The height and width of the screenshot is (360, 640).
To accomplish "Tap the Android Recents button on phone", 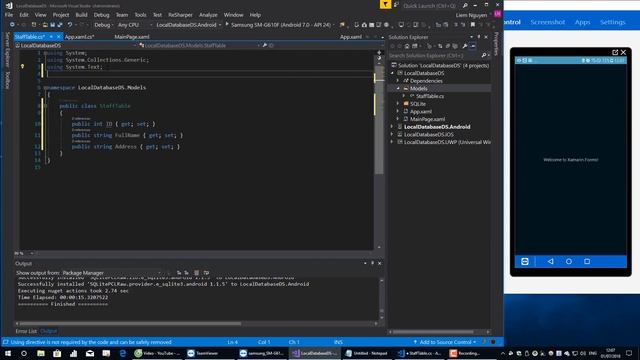I will (587, 261).
